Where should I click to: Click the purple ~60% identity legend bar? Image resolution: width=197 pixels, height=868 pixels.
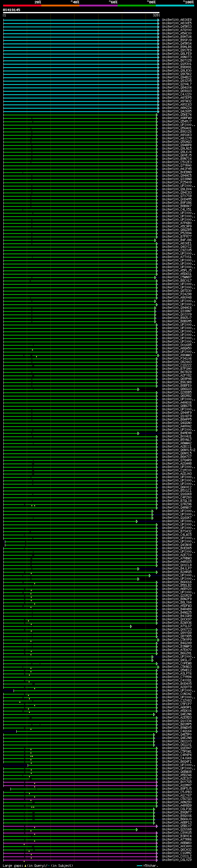pos(98,6)
